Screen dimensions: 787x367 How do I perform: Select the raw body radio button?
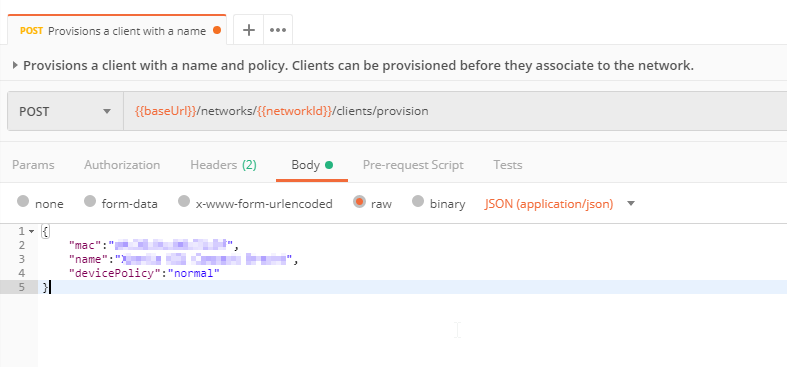[x=359, y=201]
